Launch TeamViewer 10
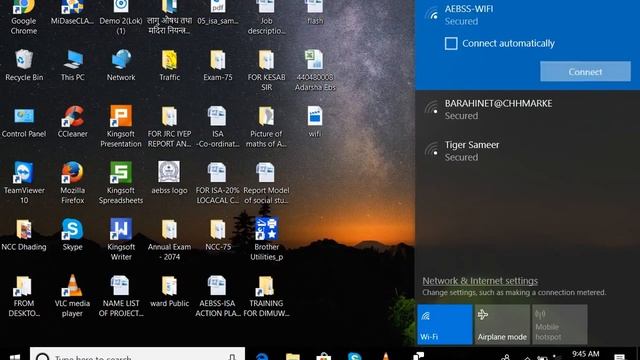The width and height of the screenshot is (640, 360). tap(24, 183)
